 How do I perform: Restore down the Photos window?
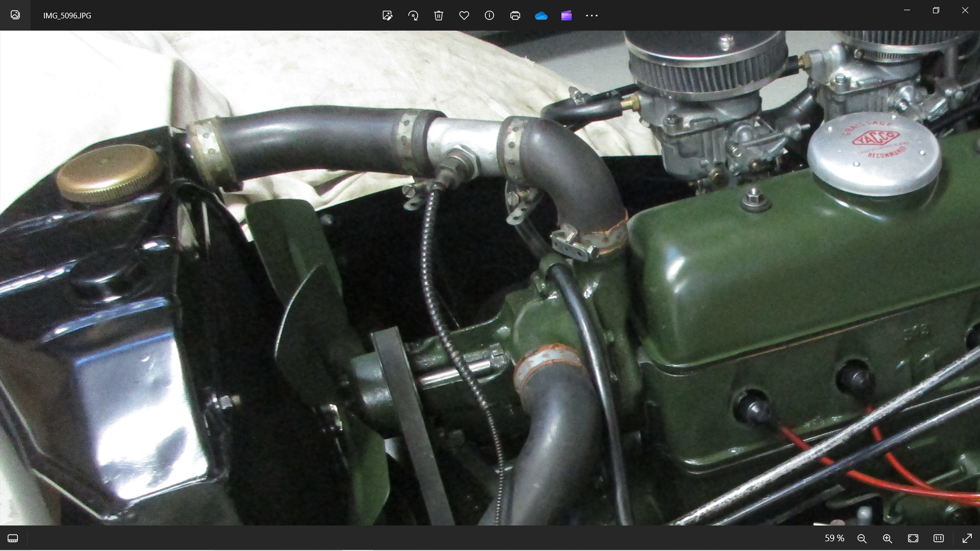(x=936, y=10)
